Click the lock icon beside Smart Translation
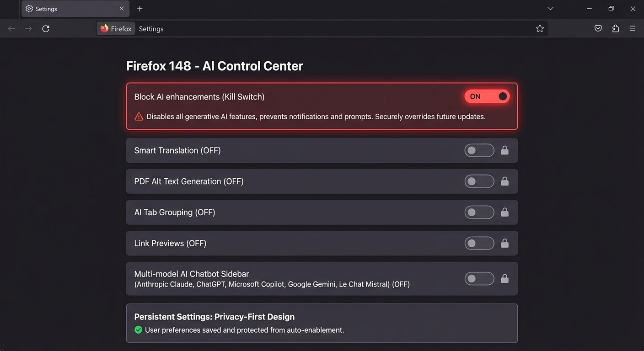 [504, 150]
